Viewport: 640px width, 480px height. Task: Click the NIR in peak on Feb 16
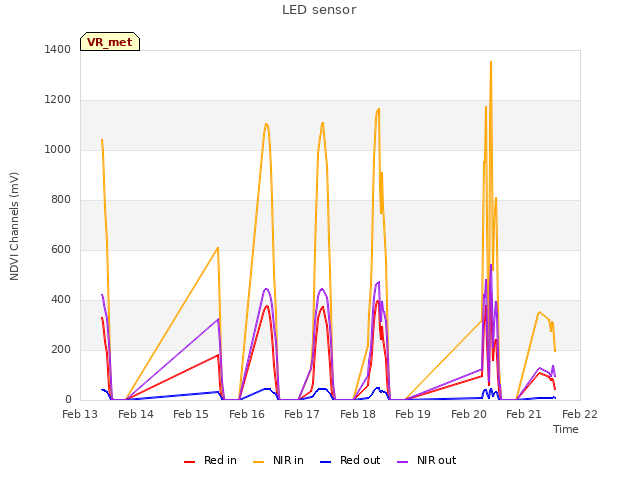(266, 124)
